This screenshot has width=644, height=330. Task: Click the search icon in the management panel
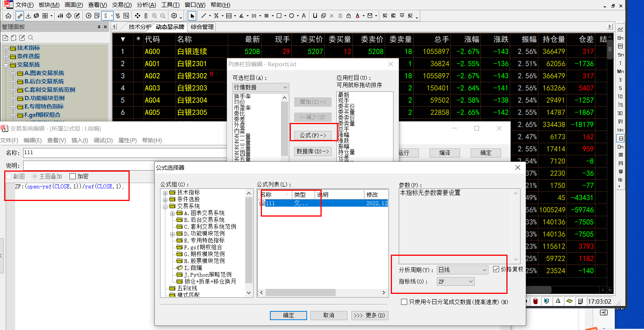click(31, 38)
